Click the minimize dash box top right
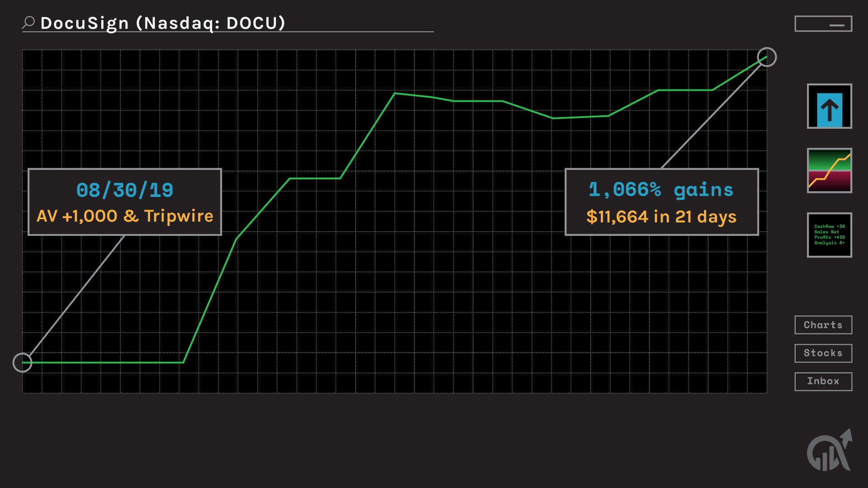The height and width of the screenshot is (488, 868). click(823, 24)
